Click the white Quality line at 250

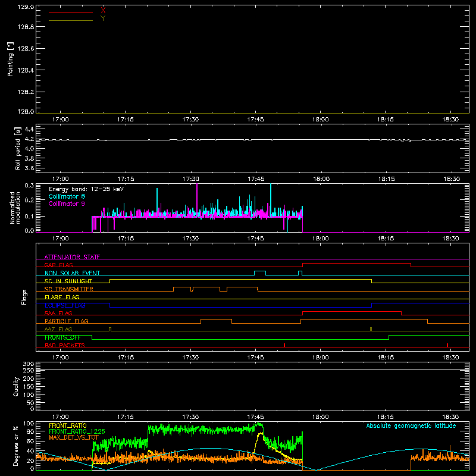pos(252,369)
